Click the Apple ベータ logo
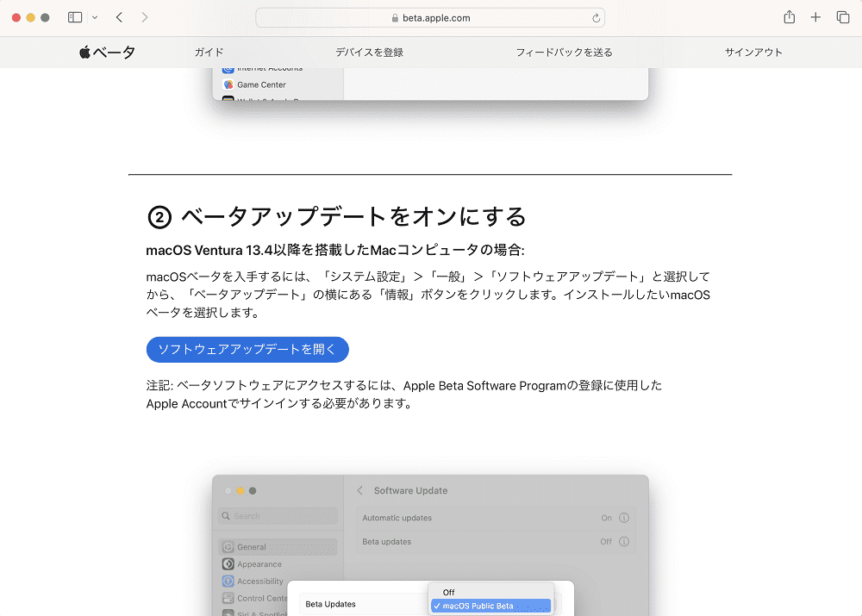Image resolution: width=862 pixels, height=616 pixels. [107, 53]
